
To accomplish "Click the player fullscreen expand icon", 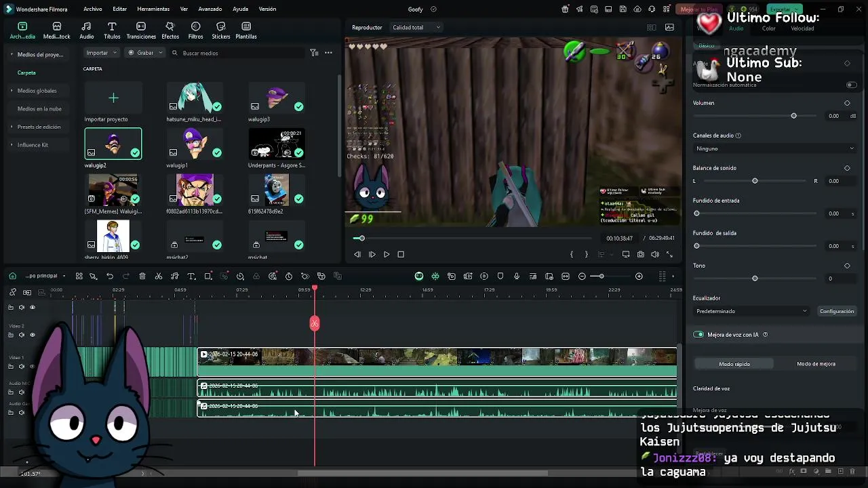I will [x=669, y=254].
